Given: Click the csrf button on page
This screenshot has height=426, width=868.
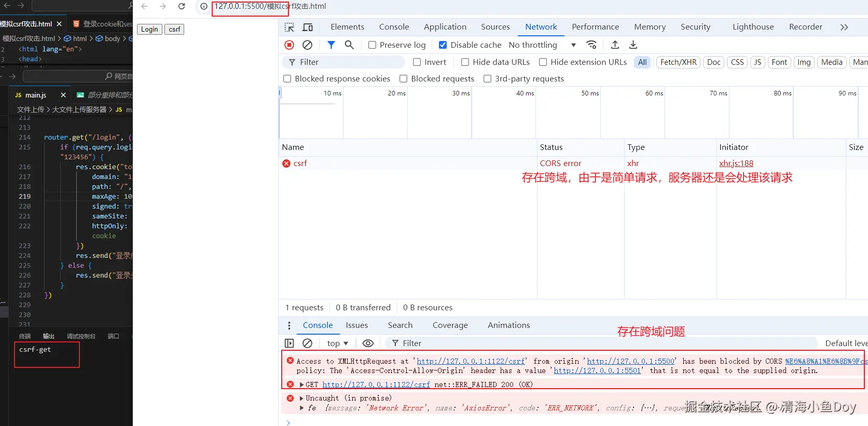Looking at the screenshot, I should pos(174,29).
